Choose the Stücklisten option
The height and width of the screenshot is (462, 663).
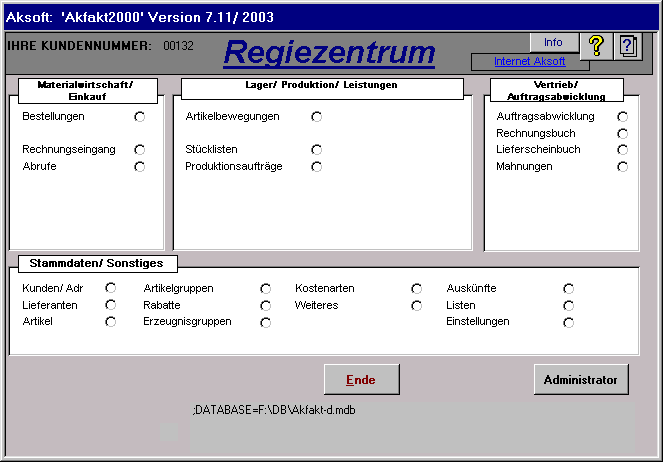point(316,150)
